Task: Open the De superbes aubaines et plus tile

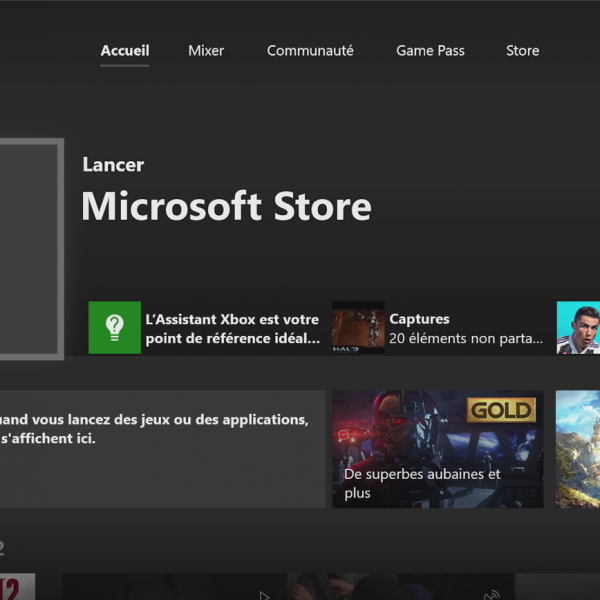Action: coord(438,449)
